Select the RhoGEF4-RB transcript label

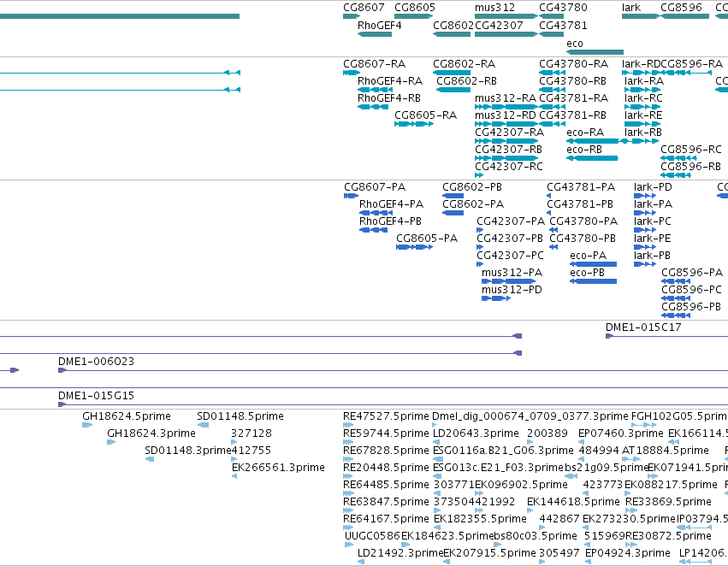coord(389,98)
